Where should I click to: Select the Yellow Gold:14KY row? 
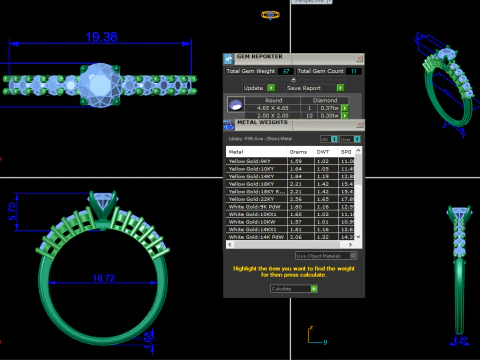tap(290, 176)
